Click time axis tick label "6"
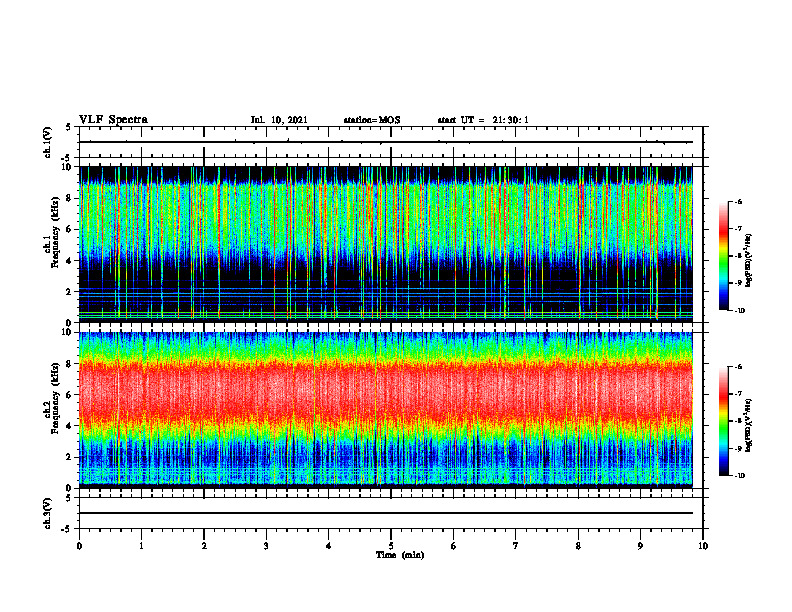792x612 pixels. pos(454,546)
